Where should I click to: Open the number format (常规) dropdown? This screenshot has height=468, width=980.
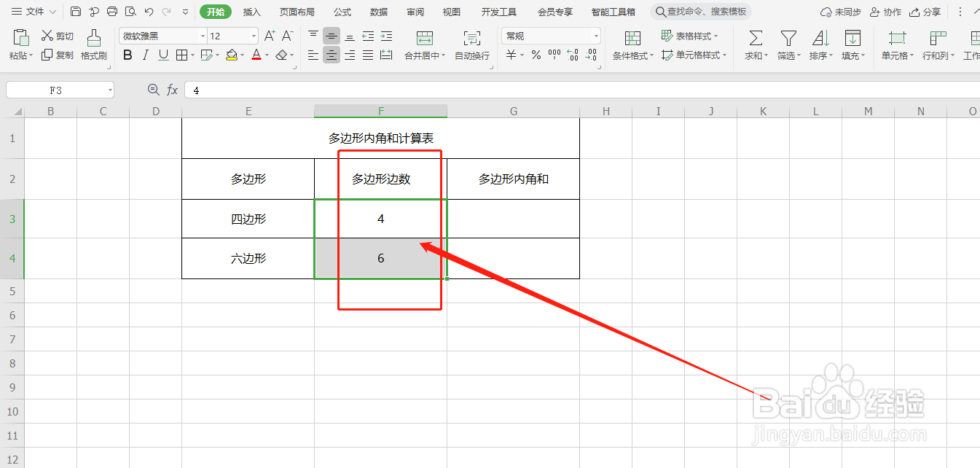(595, 35)
